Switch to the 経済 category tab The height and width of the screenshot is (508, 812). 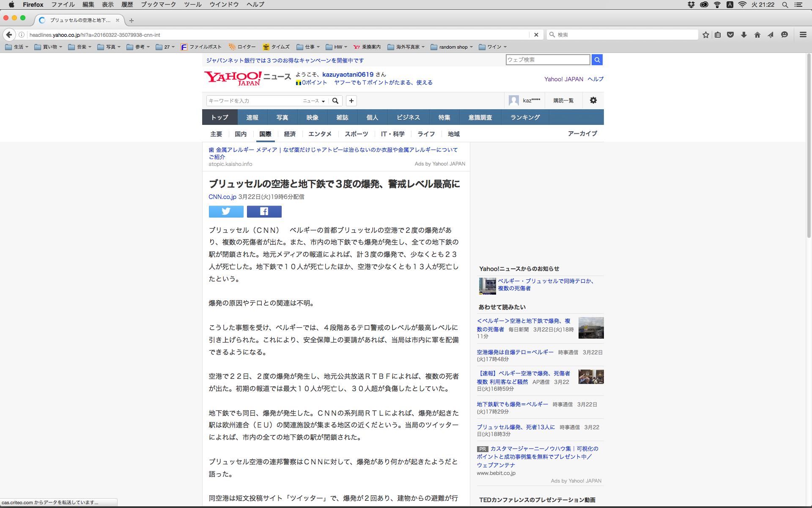(x=290, y=134)
